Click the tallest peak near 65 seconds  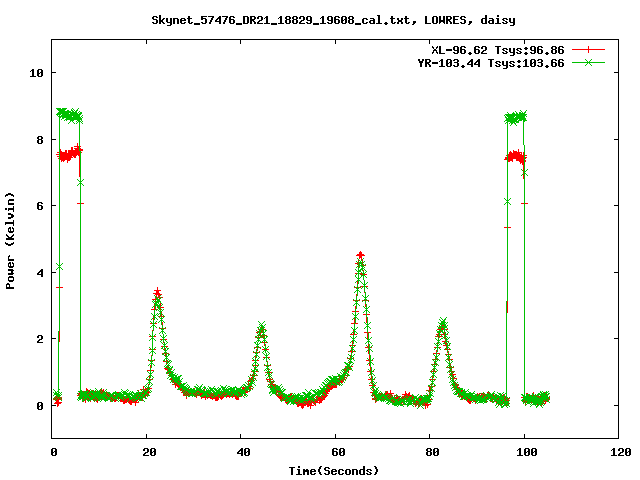(360, 256)
